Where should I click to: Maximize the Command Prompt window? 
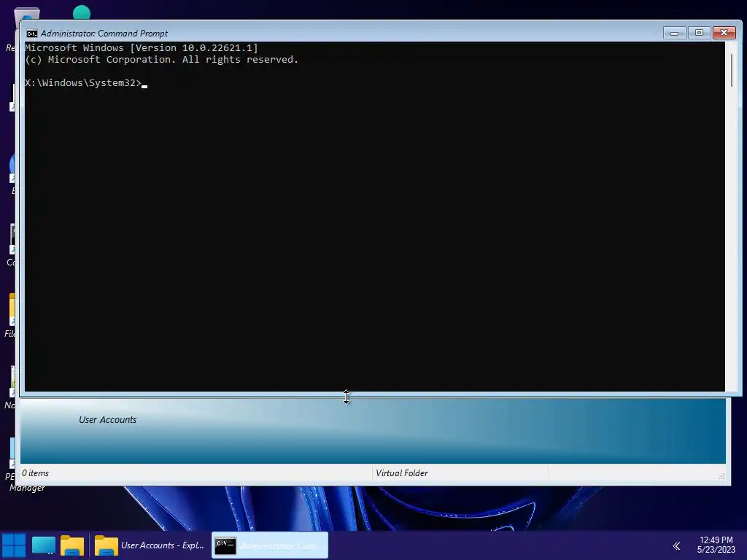point(699,33)
